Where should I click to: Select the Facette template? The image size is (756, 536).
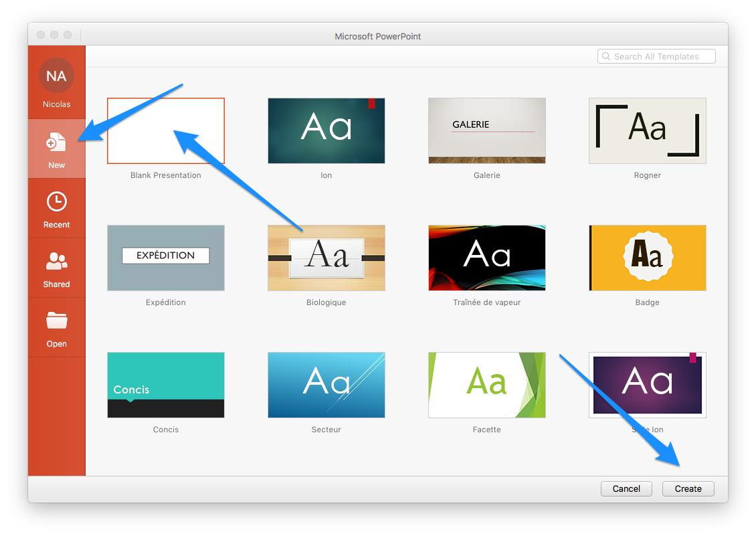click(486, 385)
